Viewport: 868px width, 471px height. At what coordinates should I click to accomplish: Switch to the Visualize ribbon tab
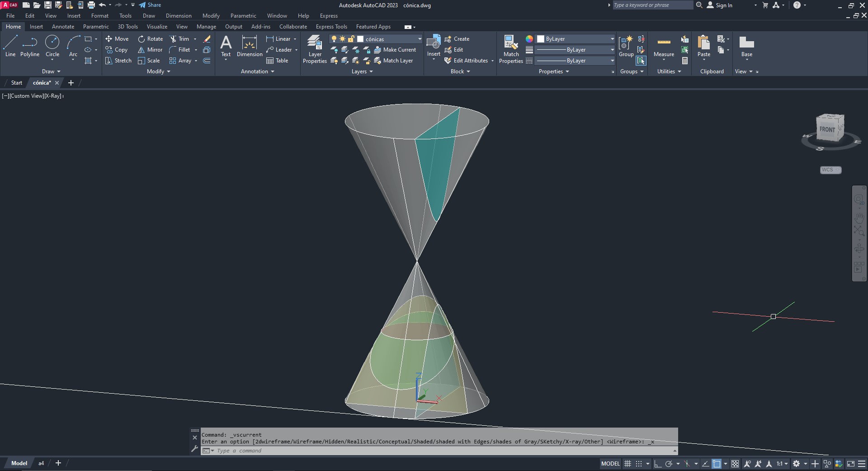pyautogui.click(x=157, y=27)
